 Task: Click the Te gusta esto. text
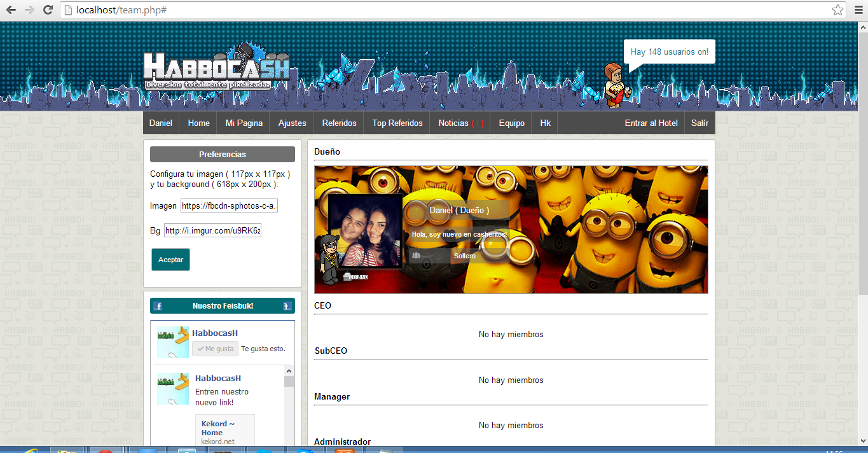(263, 349)
